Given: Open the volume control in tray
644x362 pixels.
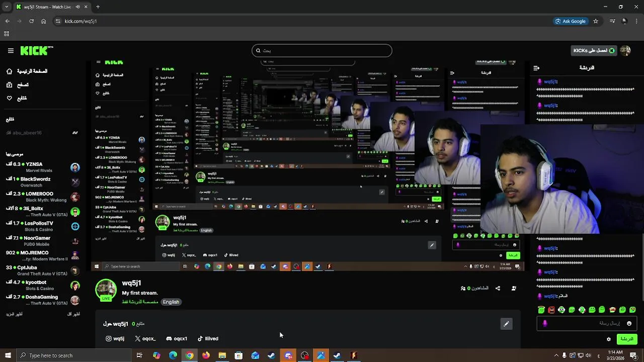Looking at the screenshot, I should click(x=589, y=355).
